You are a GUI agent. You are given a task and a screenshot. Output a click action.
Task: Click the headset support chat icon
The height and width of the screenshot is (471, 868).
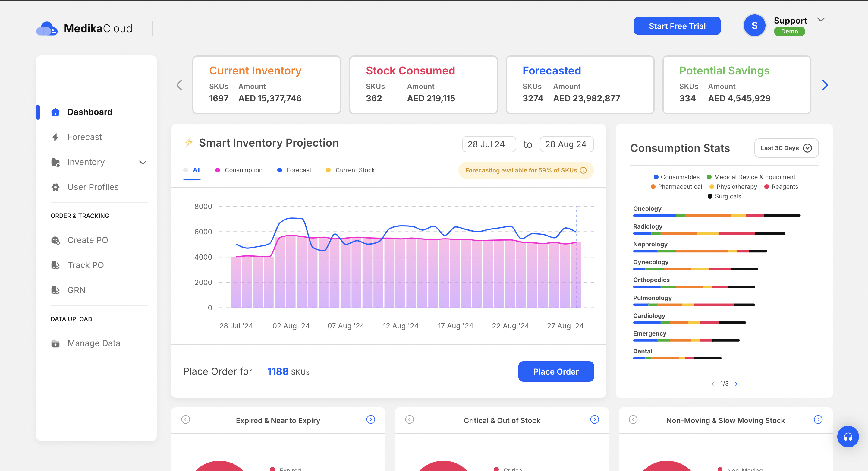tap(848, 437)
